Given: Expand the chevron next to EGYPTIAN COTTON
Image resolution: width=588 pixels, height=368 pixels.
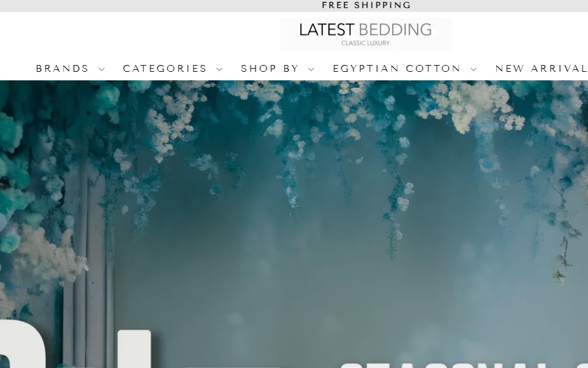Looking at the screenshot, I should pyautogui.click(x=473, y=69).
